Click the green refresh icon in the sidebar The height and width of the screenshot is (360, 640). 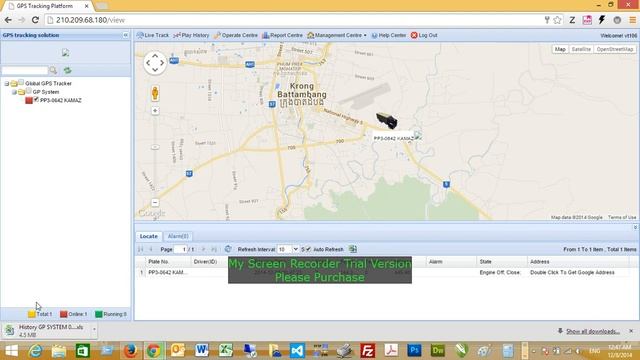tap(67, 70)
